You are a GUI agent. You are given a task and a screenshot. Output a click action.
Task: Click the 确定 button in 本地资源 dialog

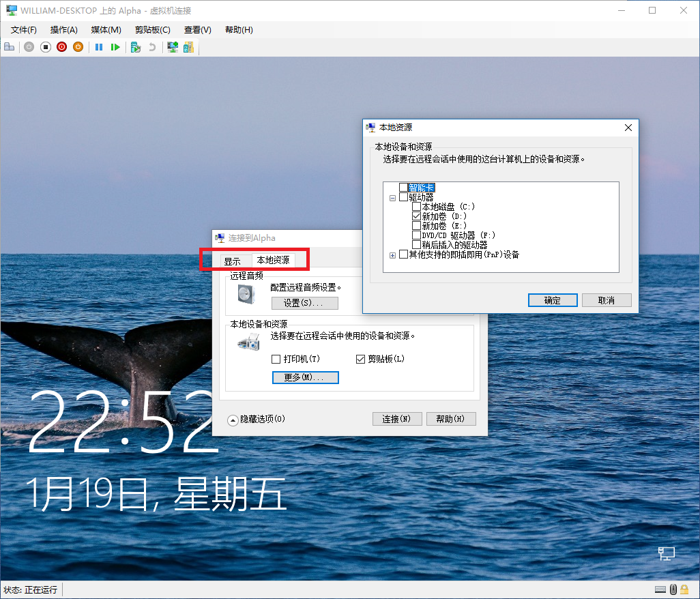click(x=553, y=299)
